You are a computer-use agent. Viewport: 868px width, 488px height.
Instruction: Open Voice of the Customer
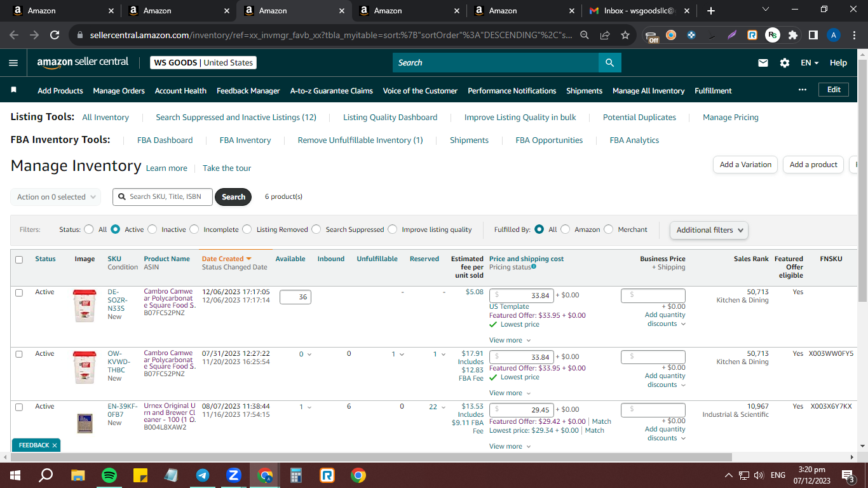pos(420,91)
